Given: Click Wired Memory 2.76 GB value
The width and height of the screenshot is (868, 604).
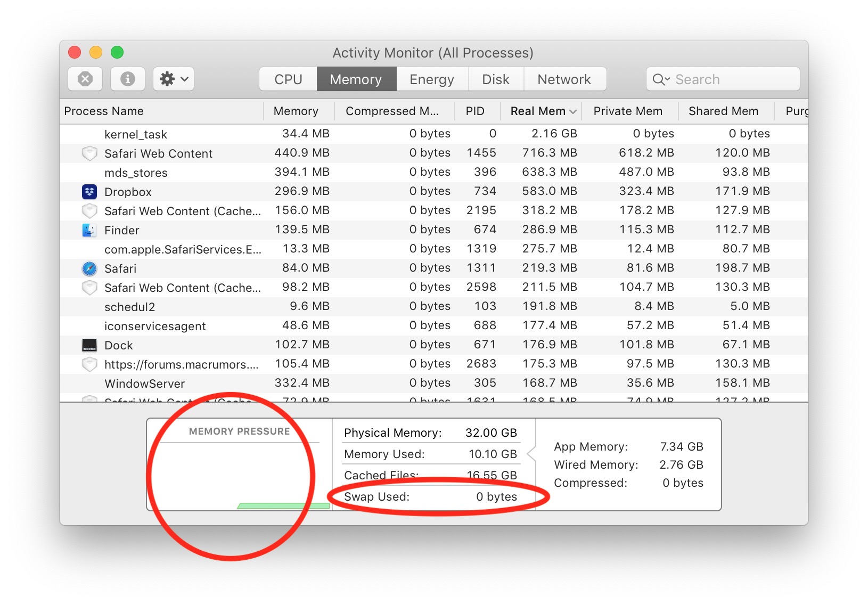Looking at the screenshot, I should [x=682, y=465].
